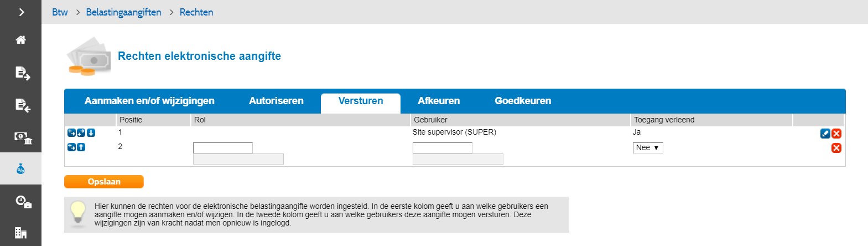This screenshot has width=868, height=246.
Task: Edit the Site supervisor row
Action: pos(825,134)
